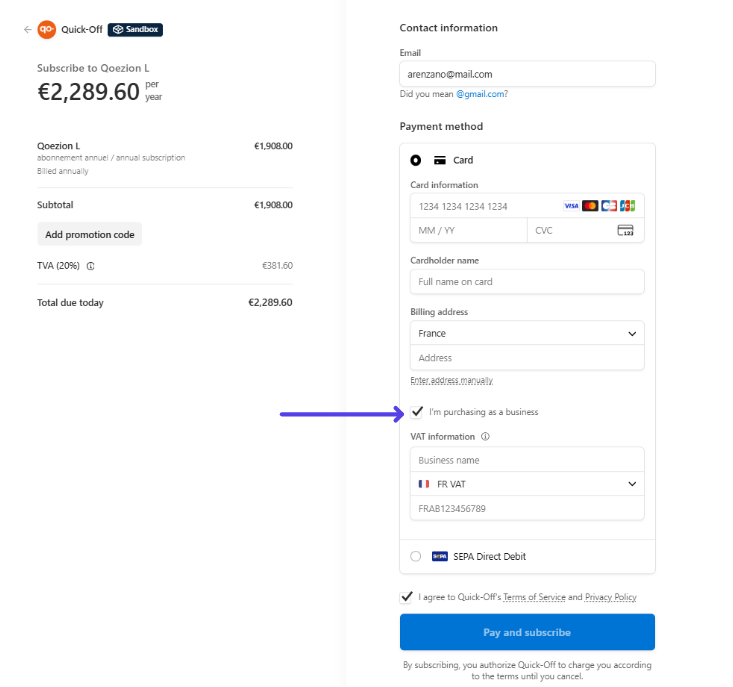
Task: Click the @gmail.com email suggestion
Action: pyautogui.click(x=481, y=94)
